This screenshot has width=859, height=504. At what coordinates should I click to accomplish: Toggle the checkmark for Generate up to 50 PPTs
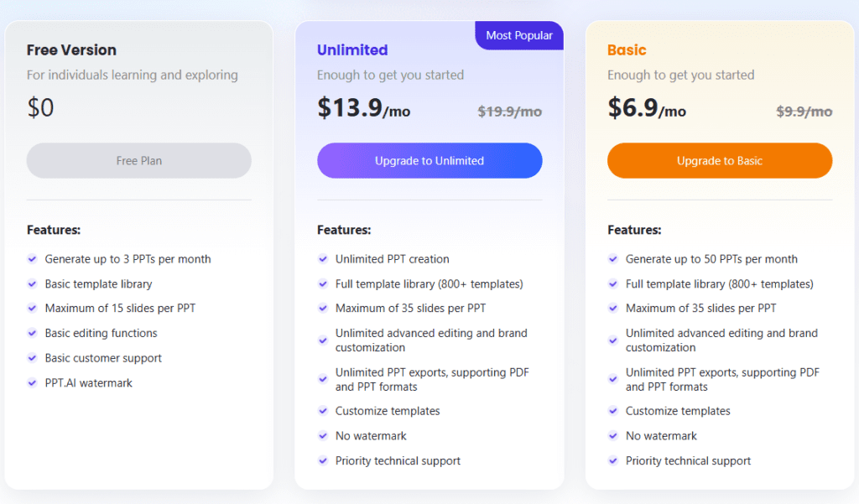point(612,259)
